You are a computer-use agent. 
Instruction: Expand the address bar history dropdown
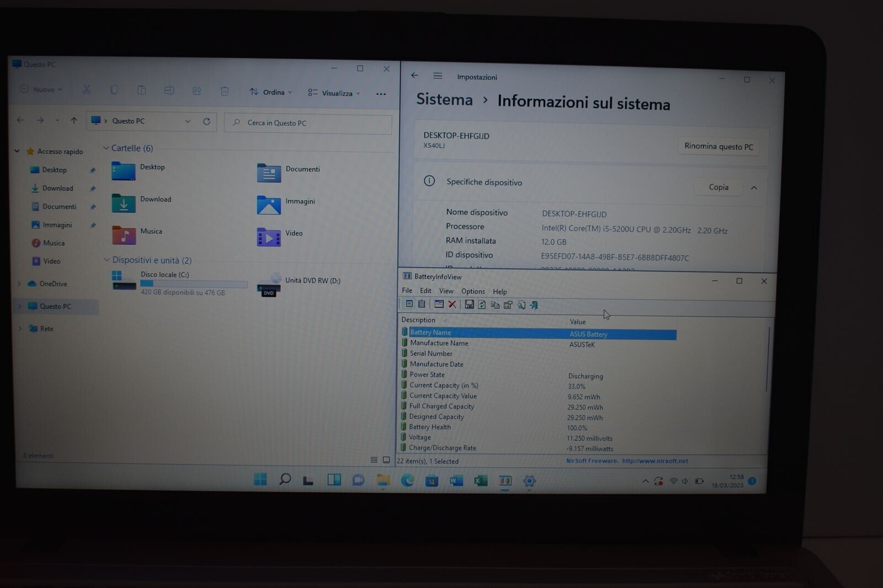tap(188, 121)
